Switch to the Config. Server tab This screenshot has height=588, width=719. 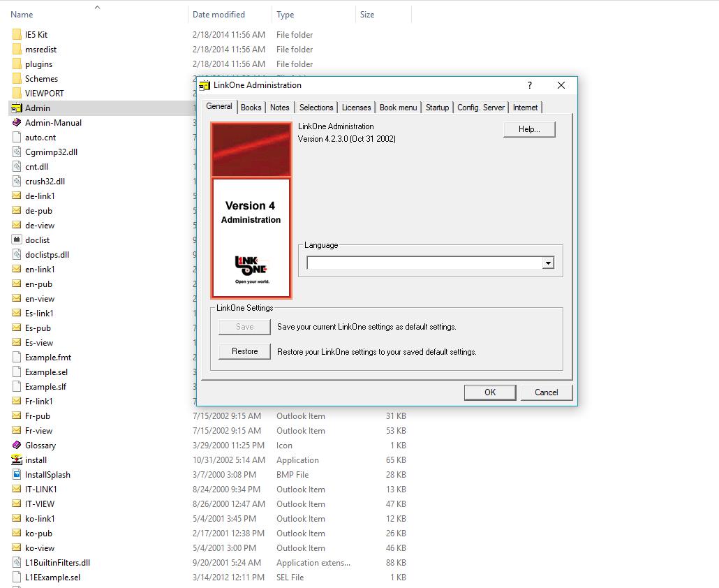481,108
